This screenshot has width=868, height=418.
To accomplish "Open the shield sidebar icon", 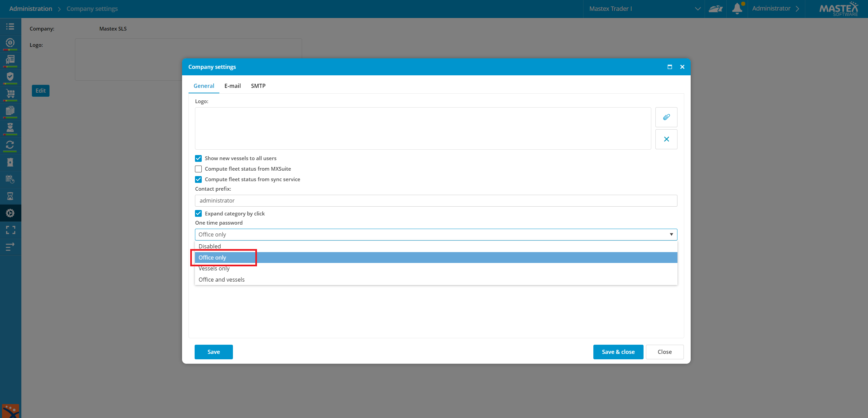I will coord(10,77).
